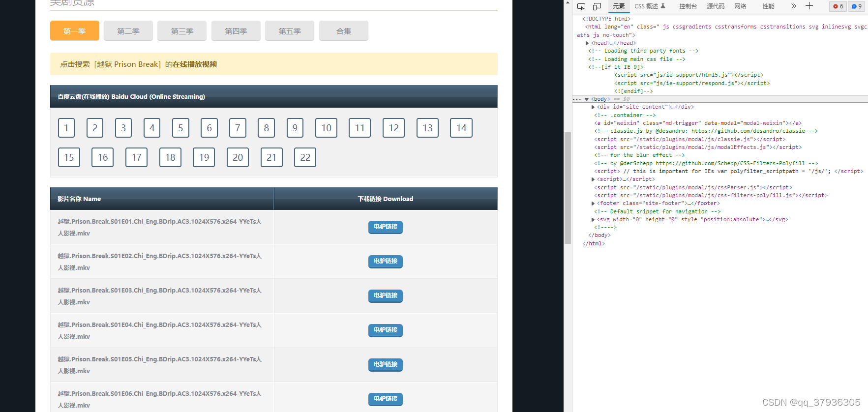Image resolution: width=868 pixels, height=412 pixels.
Task: Click the page's vertical scrollbar thumb
Action: tap(568, 188)
